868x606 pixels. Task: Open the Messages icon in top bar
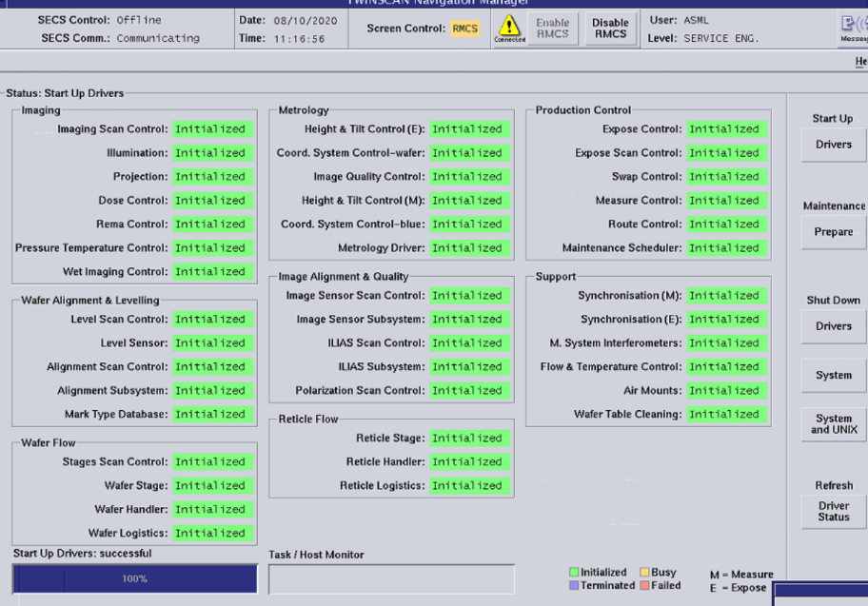(x=856, y=29)
